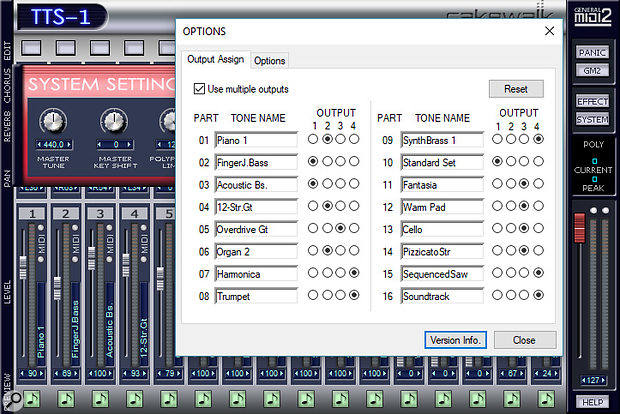Set FingerJ.Bass to output 2
The image size is (620, 414).
click(x=327, y=161)
